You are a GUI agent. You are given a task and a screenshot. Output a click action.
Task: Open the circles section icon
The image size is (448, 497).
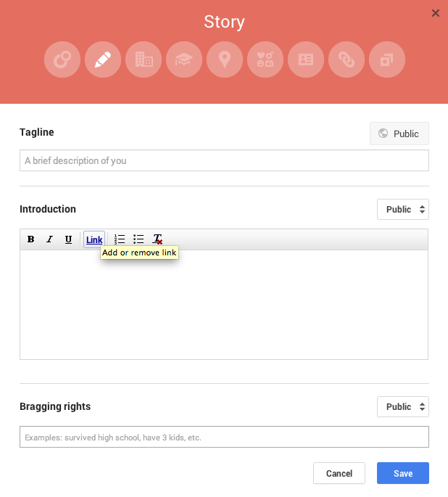coord(62,59)
